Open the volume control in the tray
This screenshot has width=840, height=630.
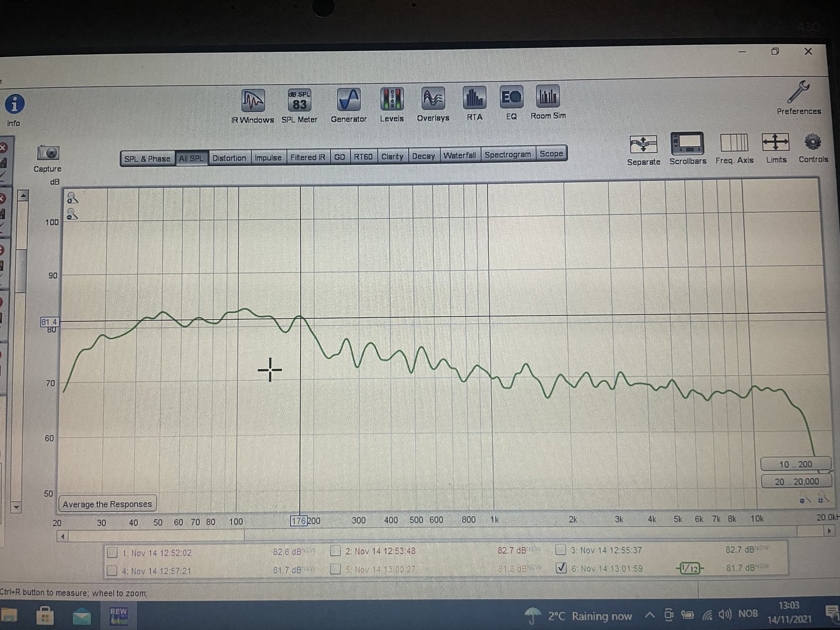pos(725,614)
